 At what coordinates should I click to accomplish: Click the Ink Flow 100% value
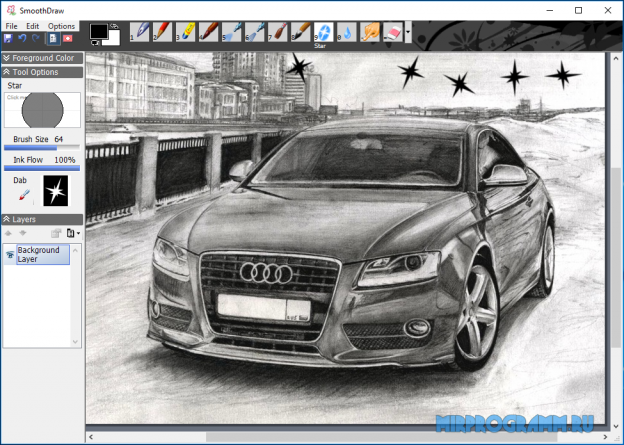(65, 160)
